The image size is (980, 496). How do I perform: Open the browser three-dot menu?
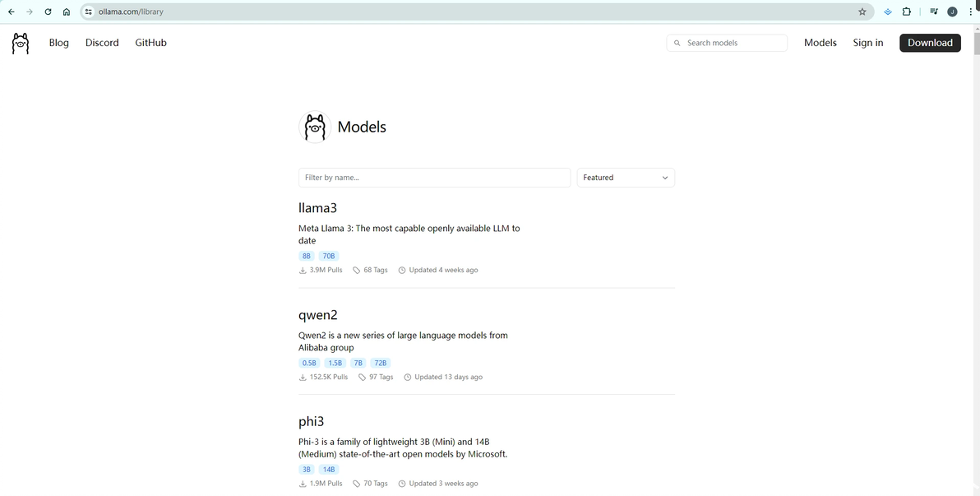point(971,12)
